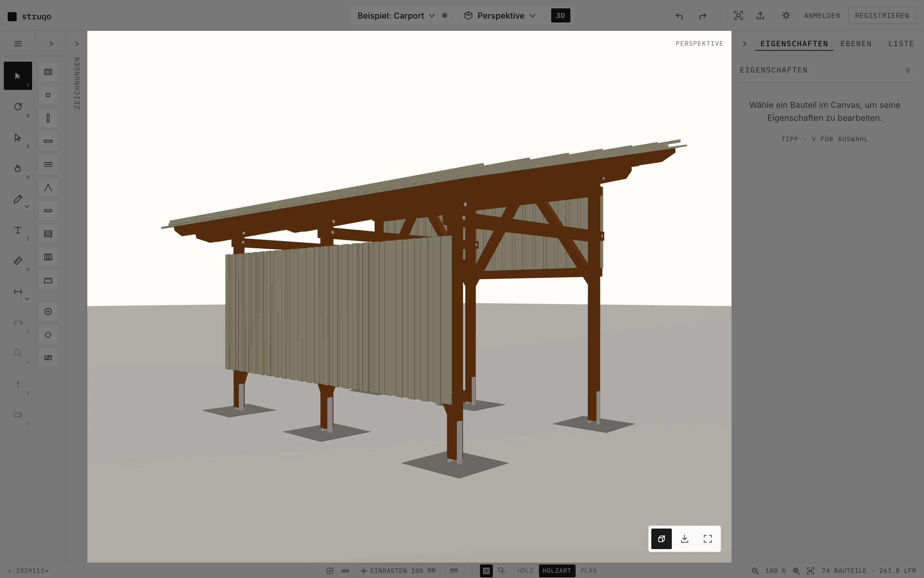Choose the ruler measure tool (M)

click(18, 261)
